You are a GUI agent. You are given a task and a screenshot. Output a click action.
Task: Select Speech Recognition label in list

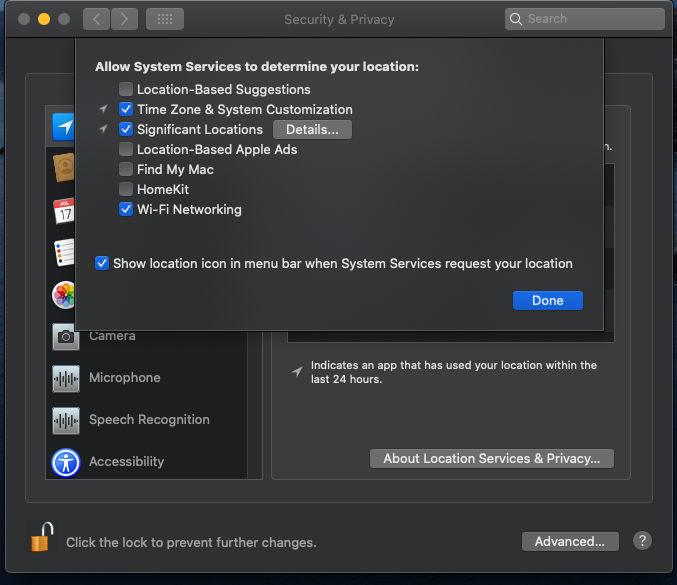click(149, 420)
